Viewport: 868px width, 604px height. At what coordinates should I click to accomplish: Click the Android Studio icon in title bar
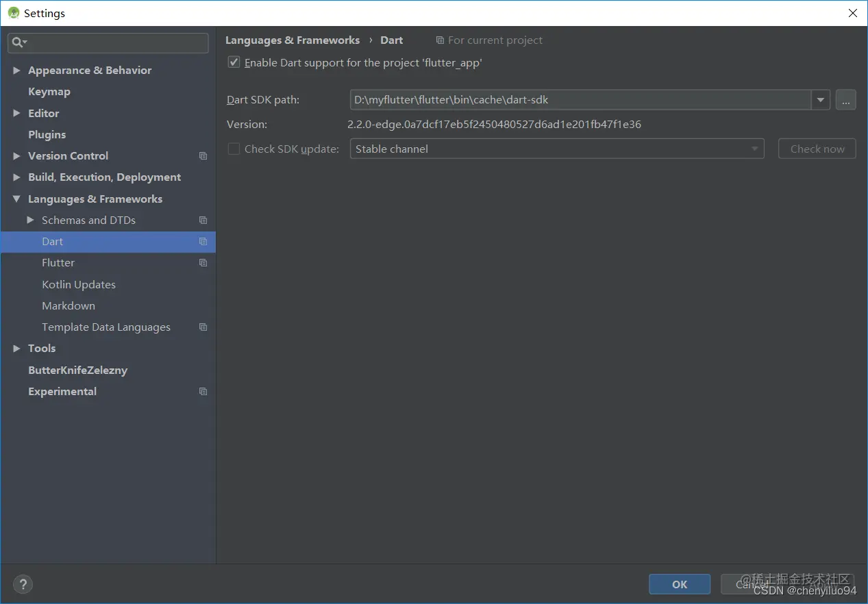[13, 13]
